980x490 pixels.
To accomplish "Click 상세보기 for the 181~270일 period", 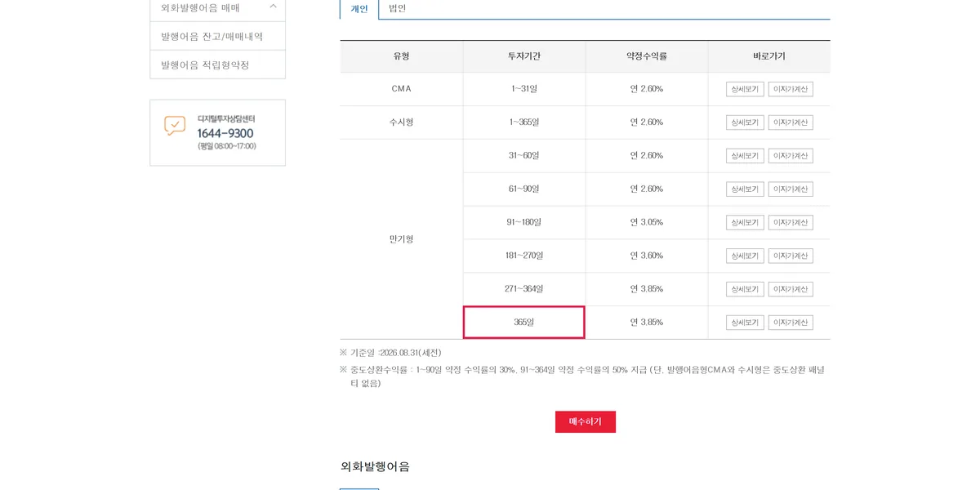I will [745, 256].
